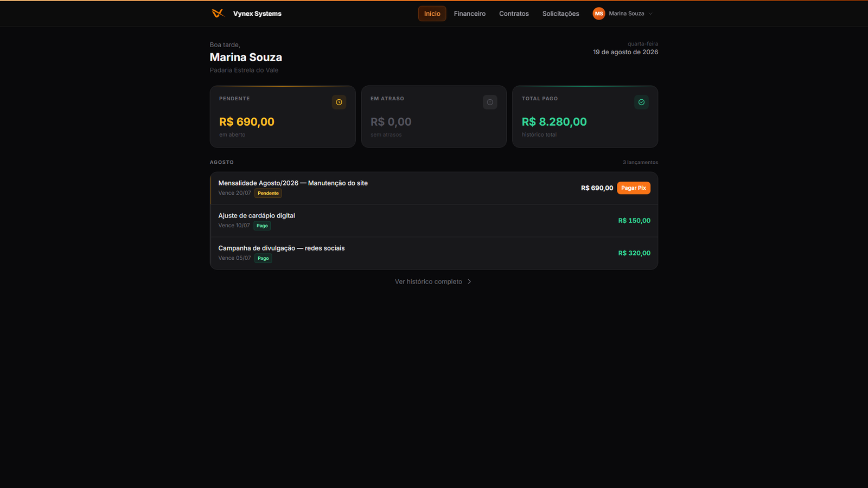Screen dimensions: 868x488
Task: Click Vence 20/07 due date
Action: click(x=235, y=193)
